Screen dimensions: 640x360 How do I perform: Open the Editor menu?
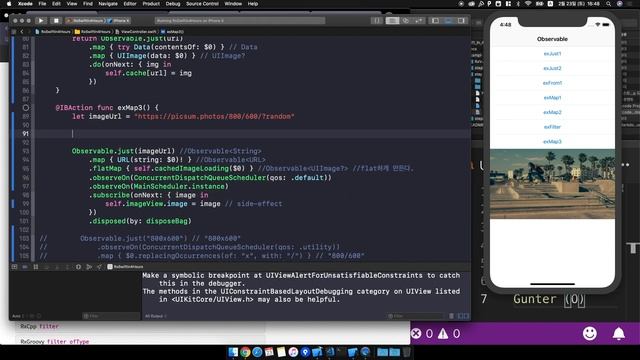pyautogui.click(x=130, y=4)
